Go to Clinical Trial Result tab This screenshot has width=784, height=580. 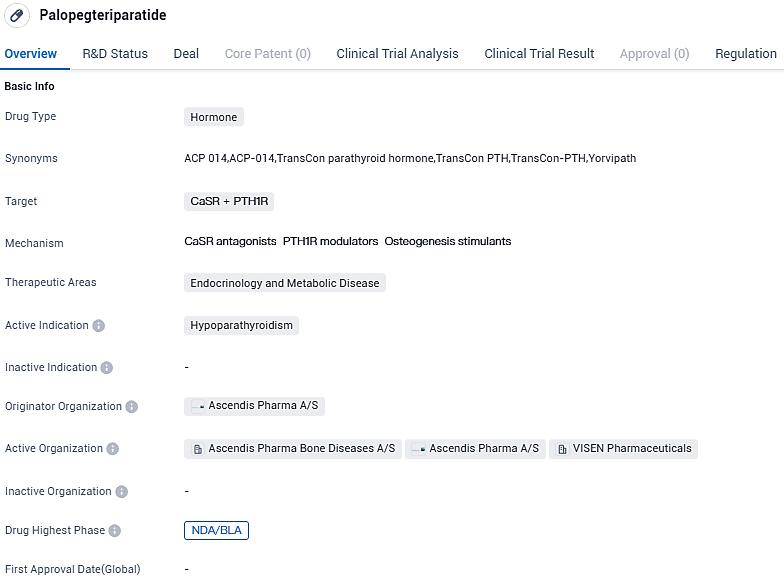539,54
